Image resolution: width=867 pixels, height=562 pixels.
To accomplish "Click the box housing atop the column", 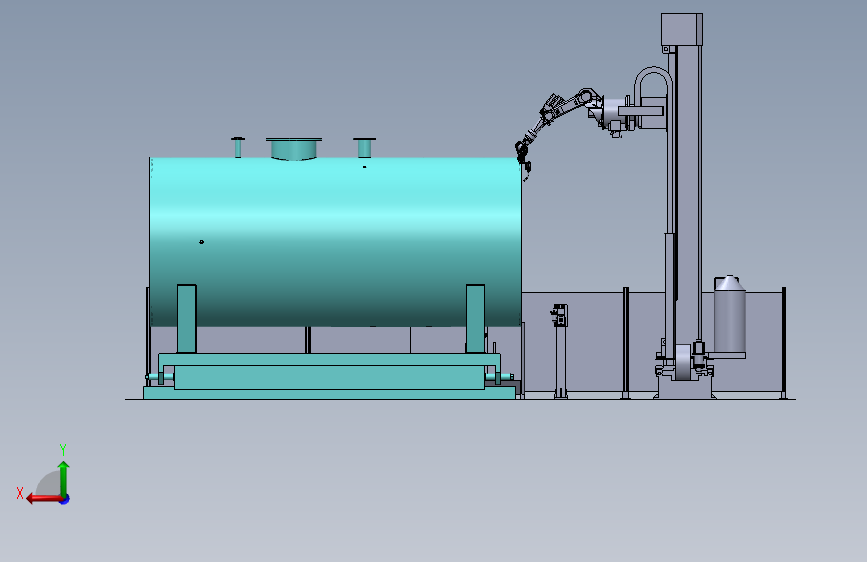I will (x=682, y=29).
